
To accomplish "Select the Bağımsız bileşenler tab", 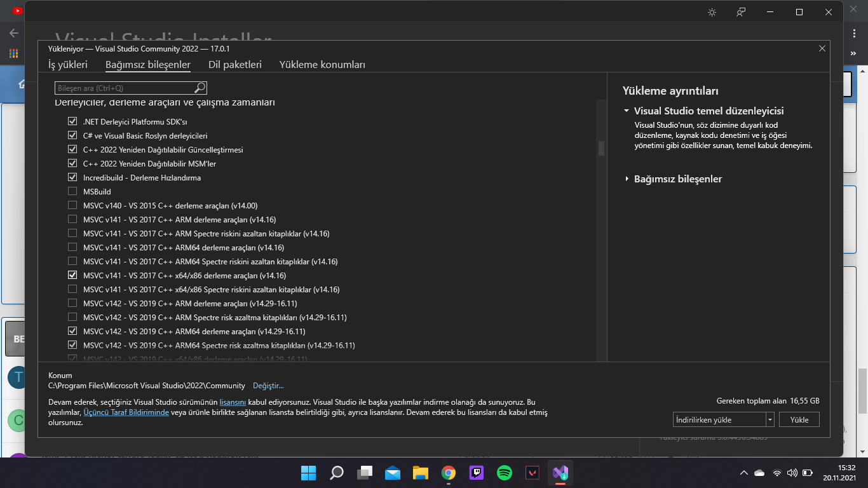I will (x=148, y=65).
